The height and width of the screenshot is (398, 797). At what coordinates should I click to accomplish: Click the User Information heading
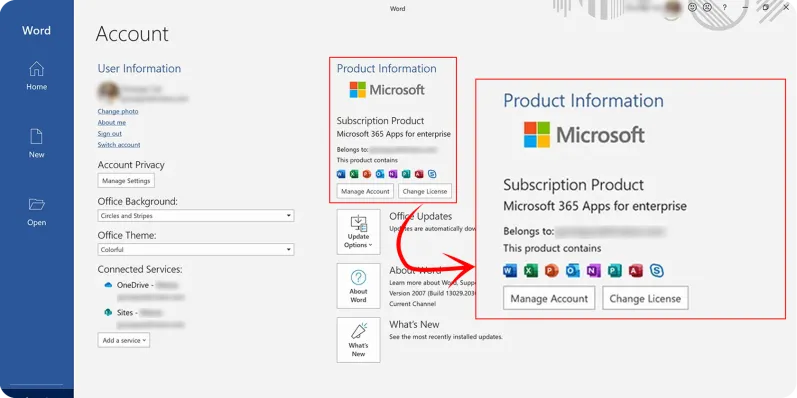coord(139,69)
